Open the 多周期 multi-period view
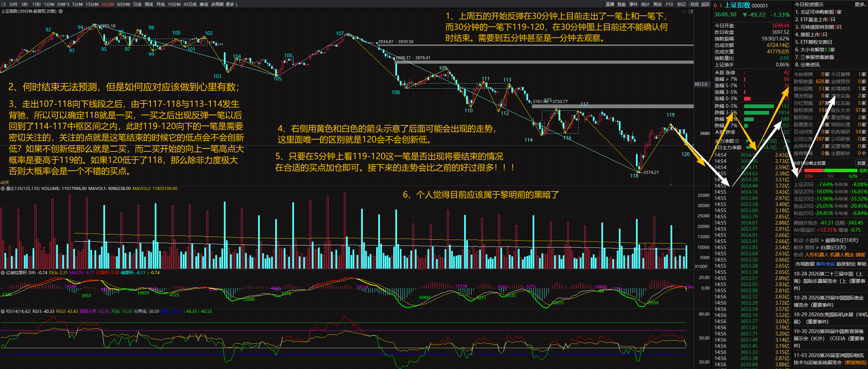 (217, 4)
